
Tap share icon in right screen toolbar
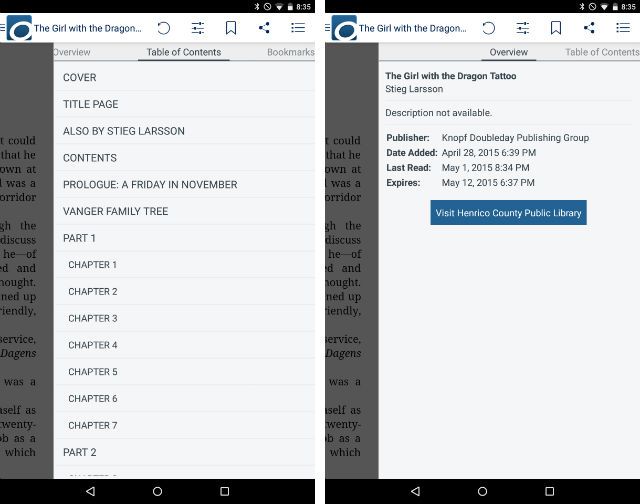(x=589, y=28)
